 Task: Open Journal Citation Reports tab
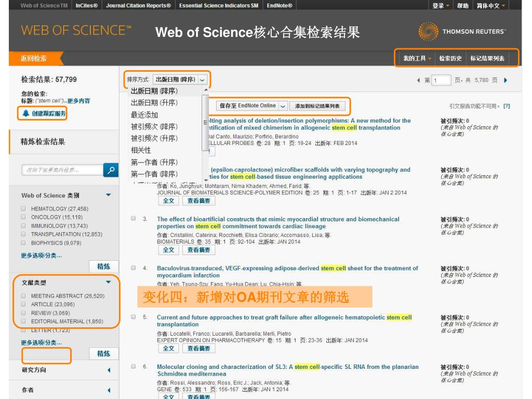pyautogui.click(x=138, y=5)
